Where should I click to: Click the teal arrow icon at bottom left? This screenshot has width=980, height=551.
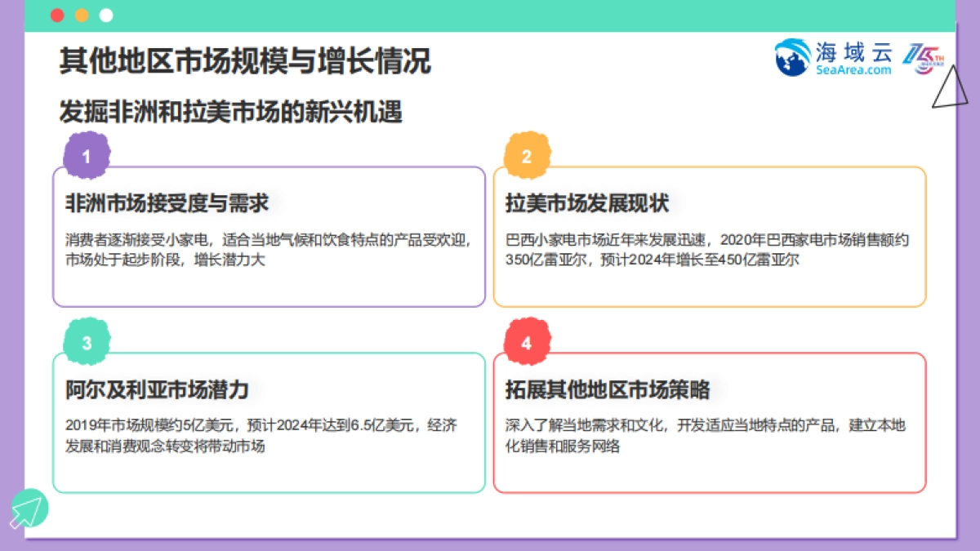pos(30,508)
